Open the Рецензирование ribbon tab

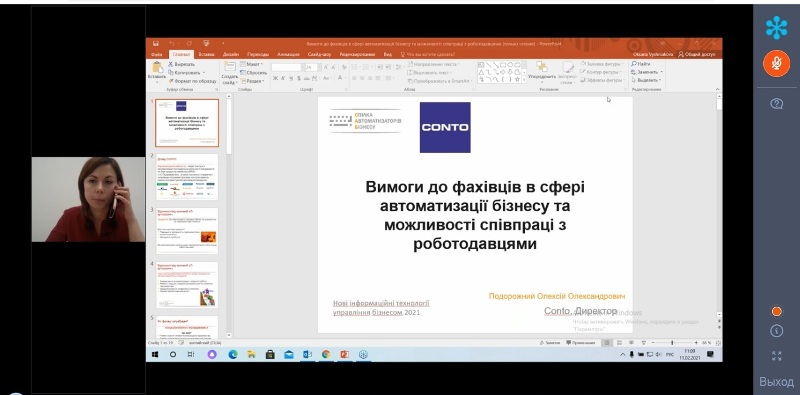point(358,54)
